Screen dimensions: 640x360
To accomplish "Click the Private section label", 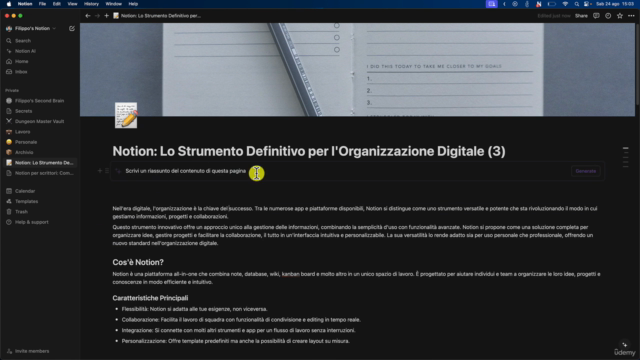I will 12,90.
